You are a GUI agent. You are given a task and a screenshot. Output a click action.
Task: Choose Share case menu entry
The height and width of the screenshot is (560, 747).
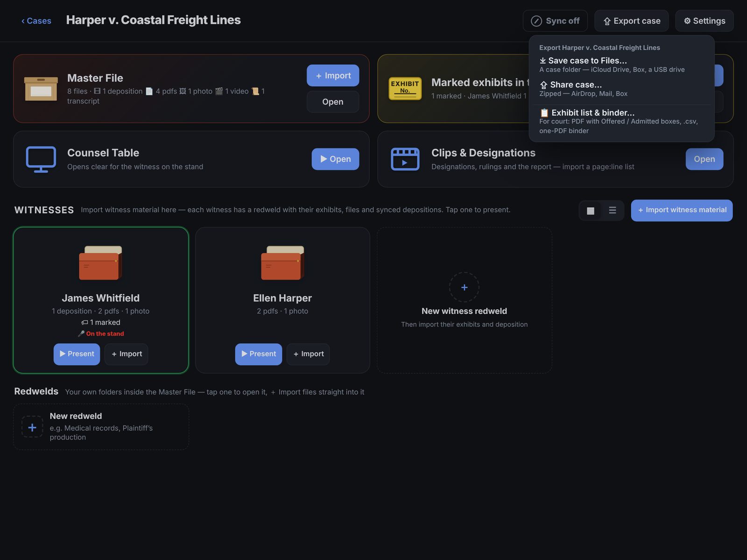click(x=621, y=89)
